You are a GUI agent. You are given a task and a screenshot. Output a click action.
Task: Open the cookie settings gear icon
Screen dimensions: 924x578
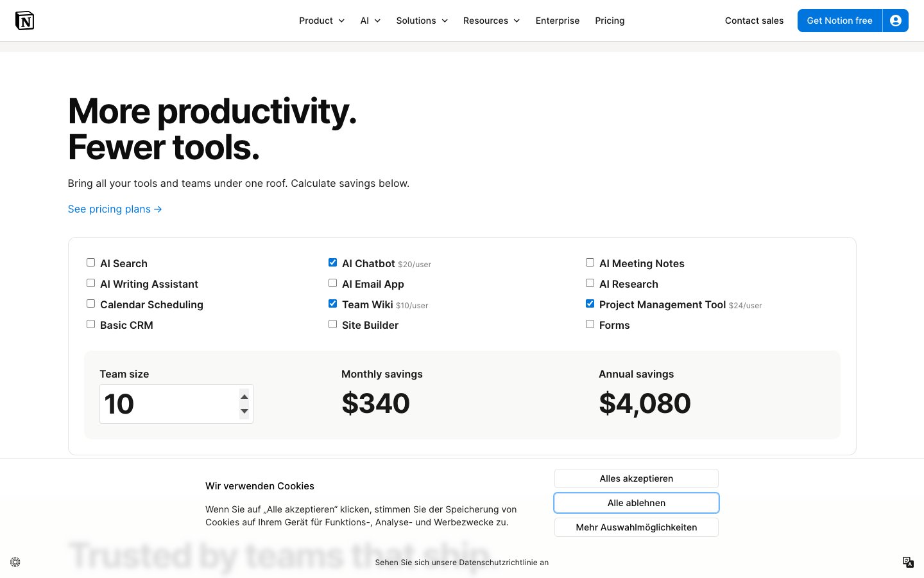[15, 562]
